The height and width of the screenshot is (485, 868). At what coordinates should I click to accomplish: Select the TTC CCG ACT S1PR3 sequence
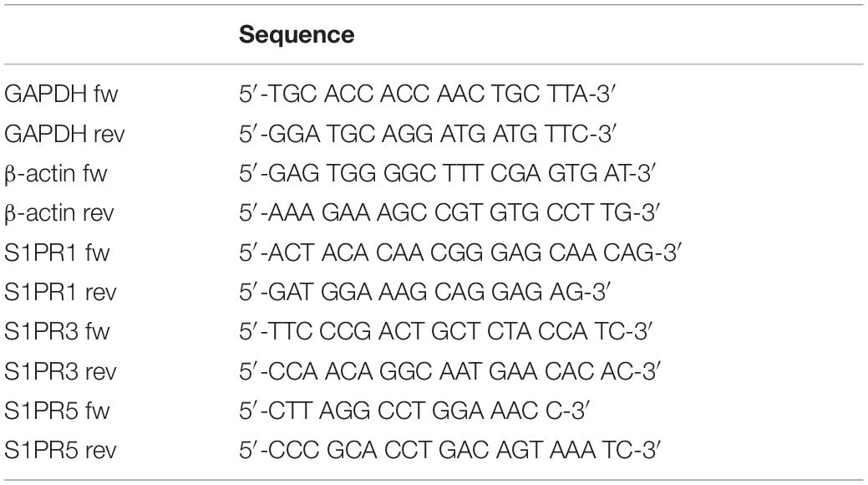point(445,331)
